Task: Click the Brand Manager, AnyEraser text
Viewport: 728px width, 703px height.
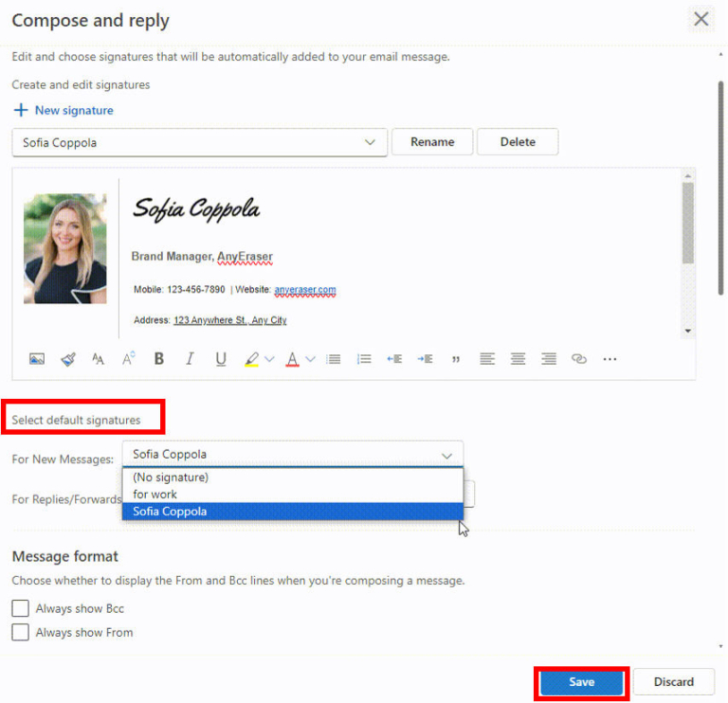Action: (x=202, y=257)
